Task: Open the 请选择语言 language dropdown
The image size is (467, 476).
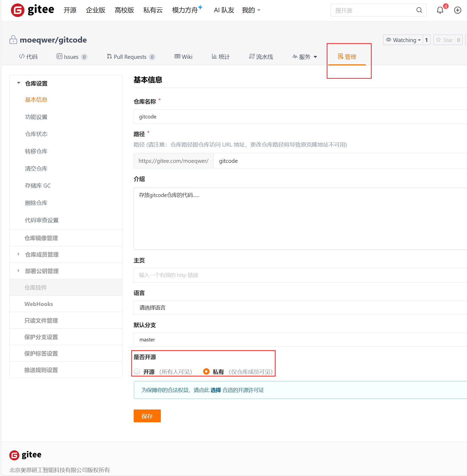Action: tap(300, 308)
